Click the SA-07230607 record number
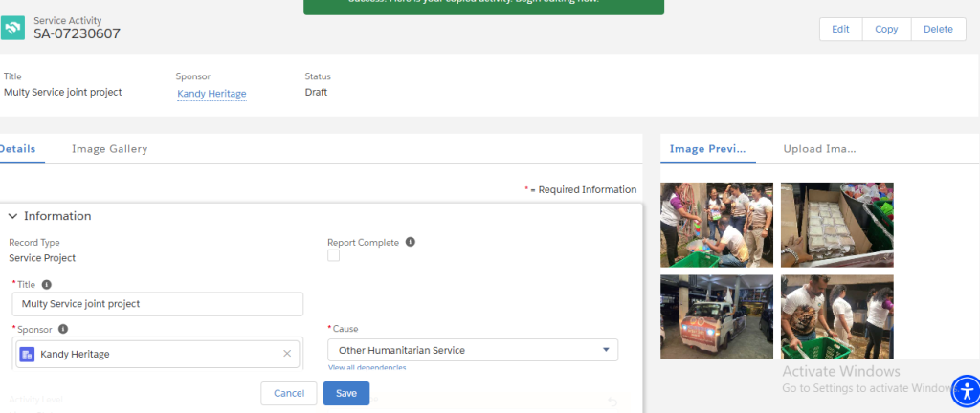 pos(77,33)
